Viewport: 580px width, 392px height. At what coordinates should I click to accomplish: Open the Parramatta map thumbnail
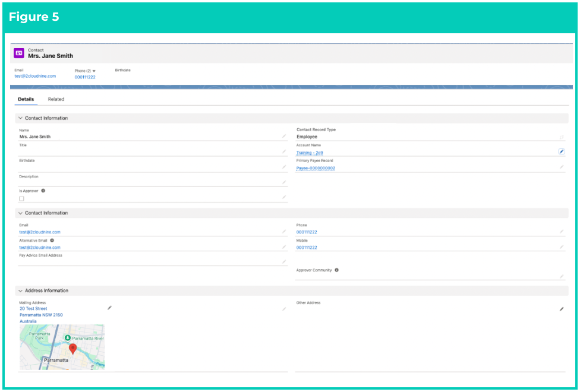coord(62,347)
